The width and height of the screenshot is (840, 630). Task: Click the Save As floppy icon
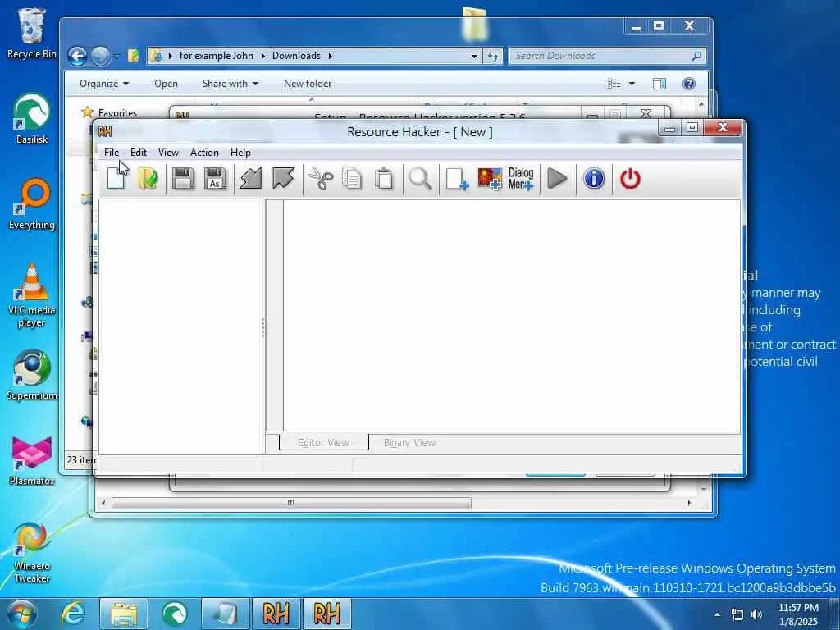click(216, 178)
